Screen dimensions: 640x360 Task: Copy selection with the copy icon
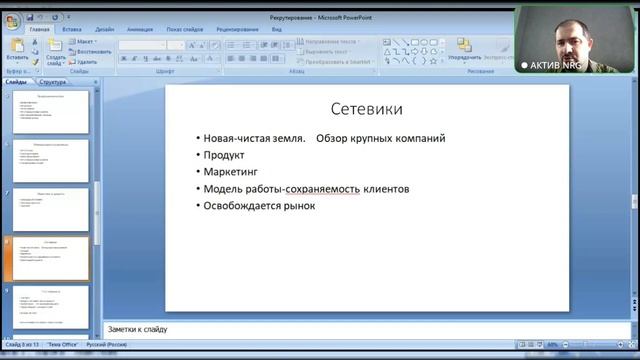(35, 52)
